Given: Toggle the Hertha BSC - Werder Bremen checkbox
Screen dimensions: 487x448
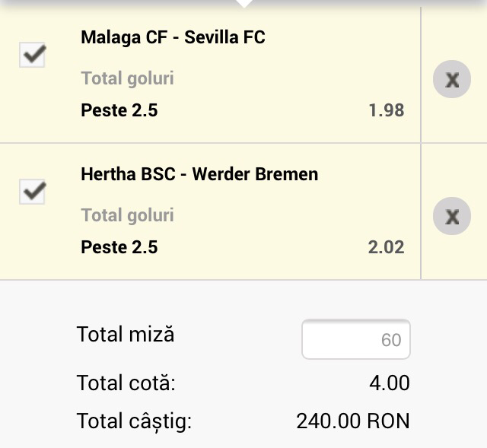Looking at the screenshot, I should tap(32, 192).
